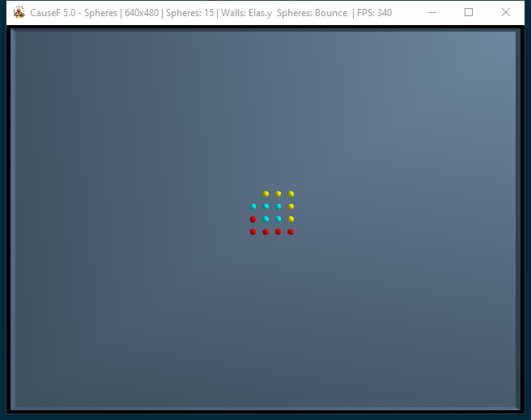Maximize the CauseF simulation window
This screenshot has width=531, height=420.
click(469, 13)
